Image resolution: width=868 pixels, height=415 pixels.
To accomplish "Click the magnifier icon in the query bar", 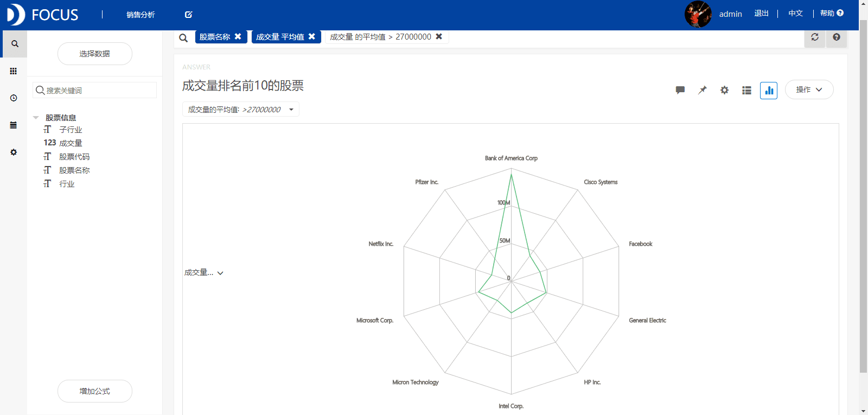I will click(183, 38).
